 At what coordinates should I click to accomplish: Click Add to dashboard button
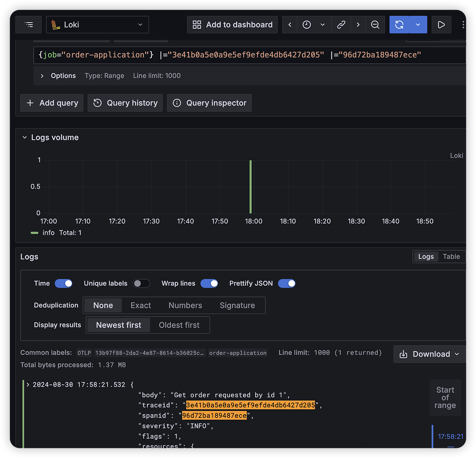coord(232,25)
